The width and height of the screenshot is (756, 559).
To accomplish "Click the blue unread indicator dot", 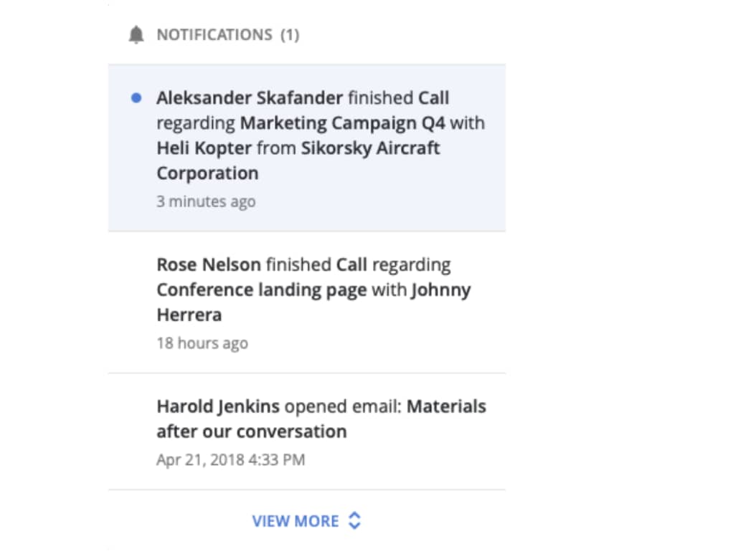I will pos(136,98).
